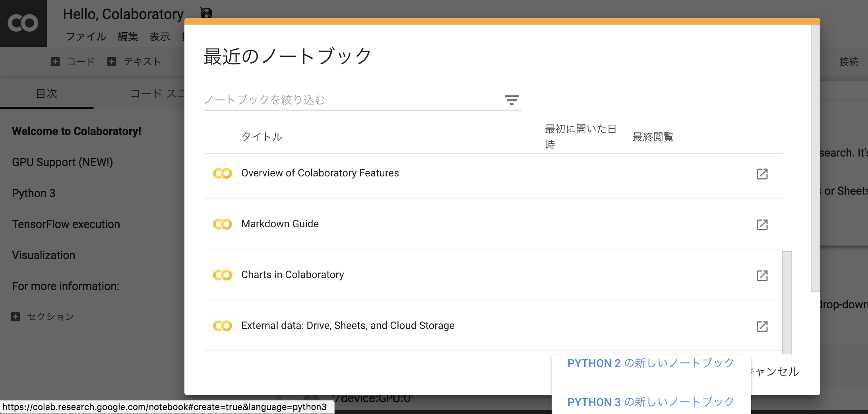Click the notebook list scrollbar
The image size is (868, 414).
787,302
